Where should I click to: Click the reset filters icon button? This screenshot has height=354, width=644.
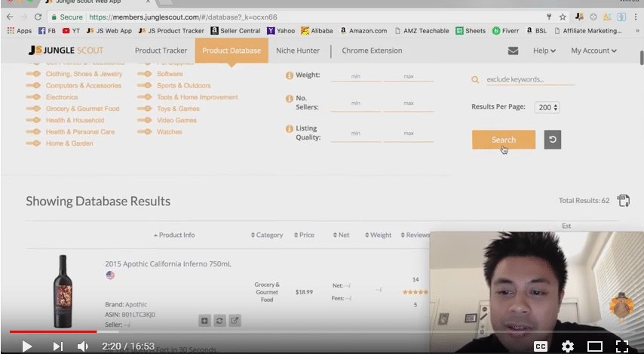pos(552,140)
